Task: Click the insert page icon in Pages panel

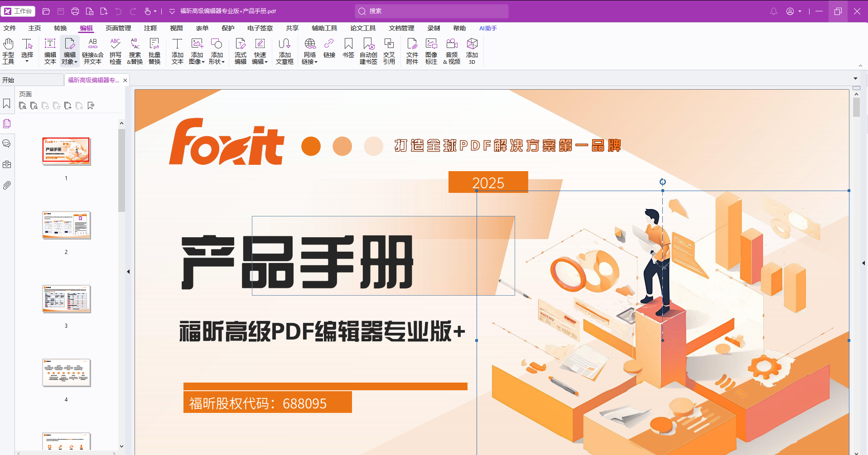Action: [x=68, y=106]
